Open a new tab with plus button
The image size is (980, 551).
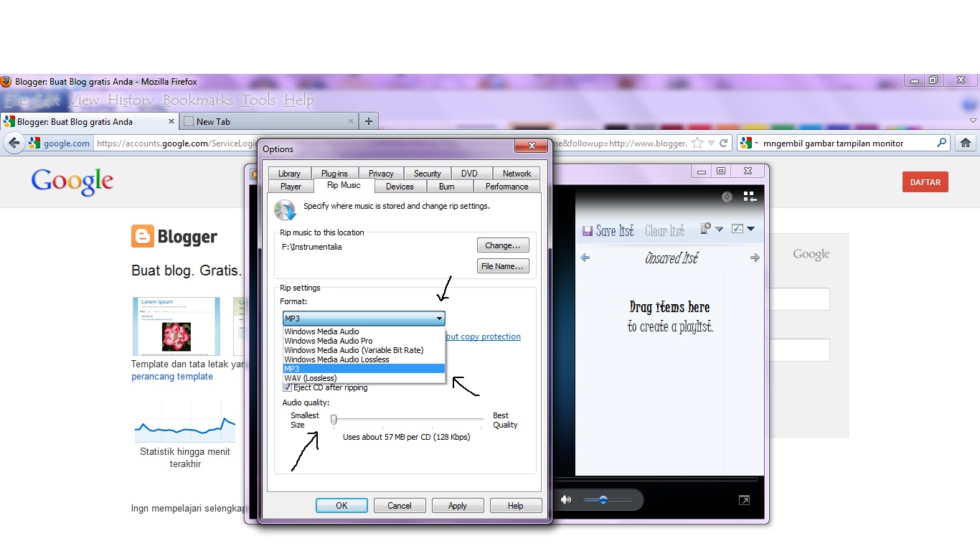click(x=369, y=121)
